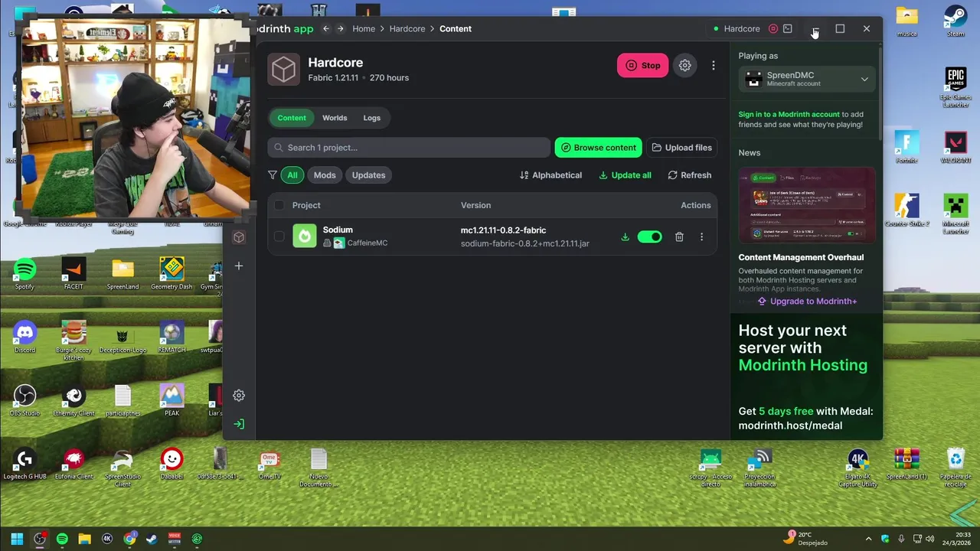Screen dimensions: 980x551
Task: Open the Sodium project name link
Action: (x=338, y=230)
